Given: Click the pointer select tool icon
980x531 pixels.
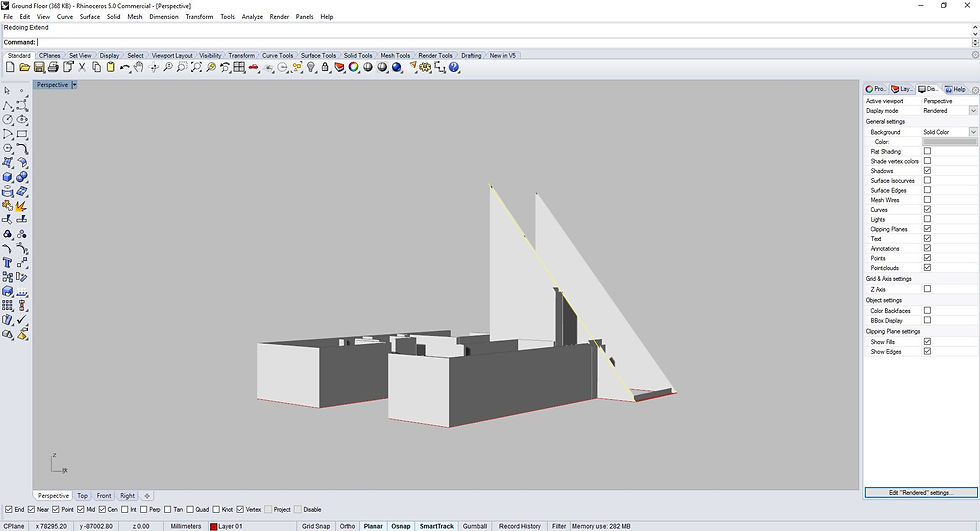Looking at the screenshot, I should pos(8,91).
